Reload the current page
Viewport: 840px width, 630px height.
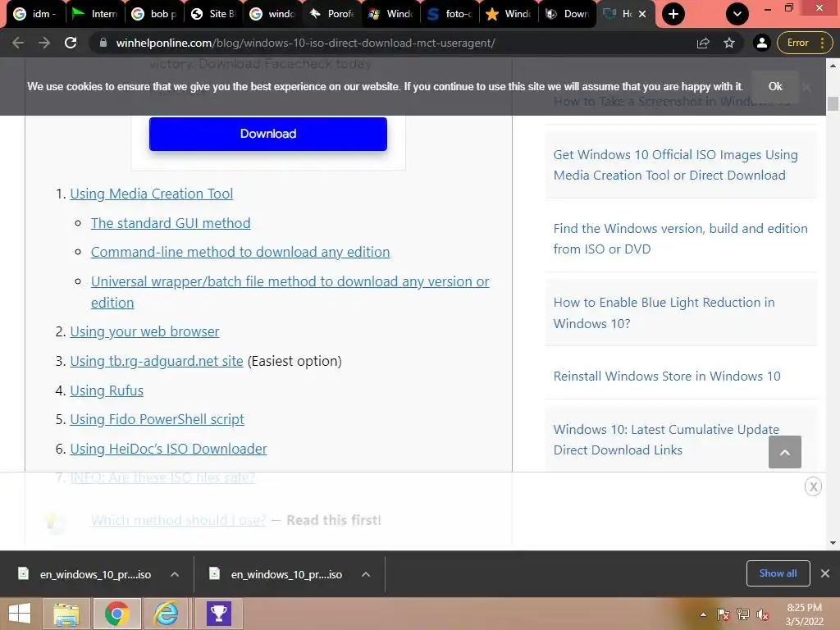[x=71, y=43]
